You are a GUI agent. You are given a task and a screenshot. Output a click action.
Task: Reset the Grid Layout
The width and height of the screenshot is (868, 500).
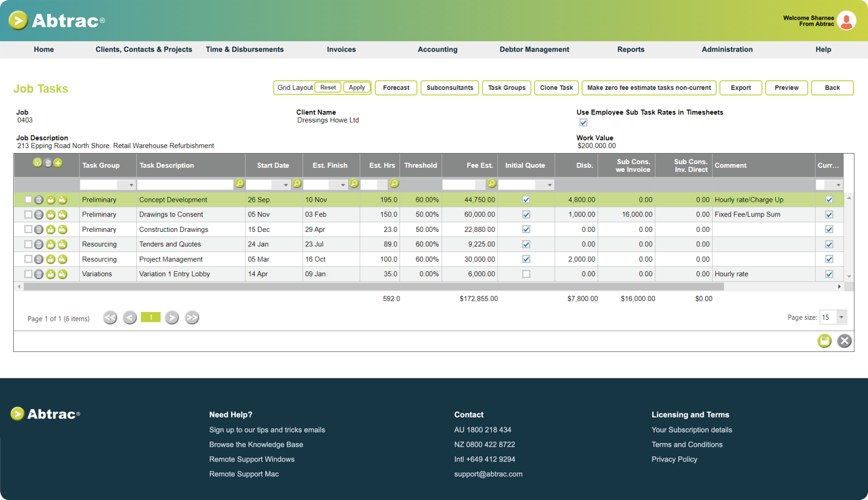328,87
